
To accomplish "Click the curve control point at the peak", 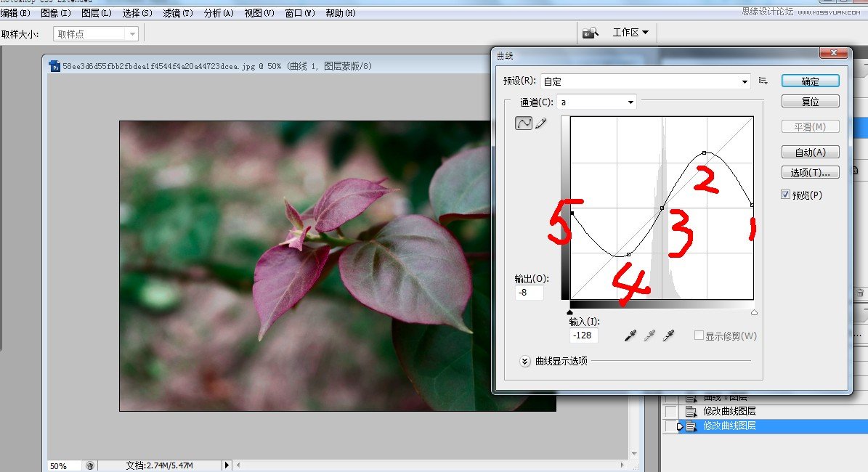I will click(704, 152).
